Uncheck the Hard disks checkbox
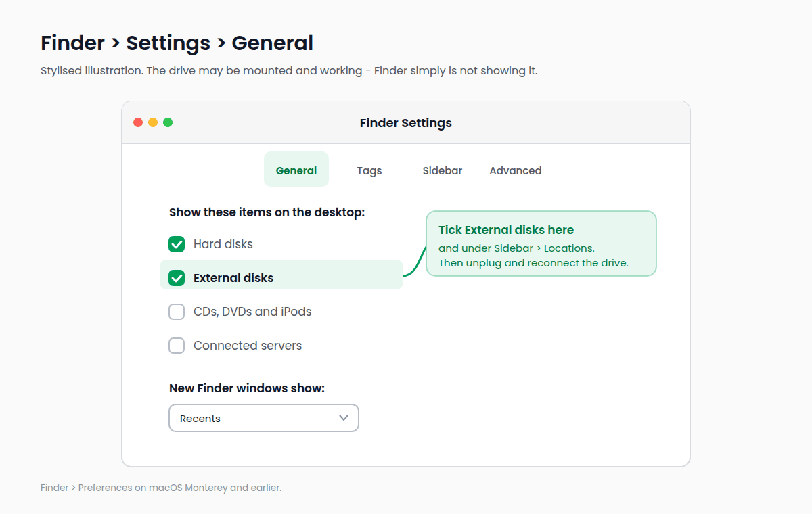812x514 pixels. (177, 244)
